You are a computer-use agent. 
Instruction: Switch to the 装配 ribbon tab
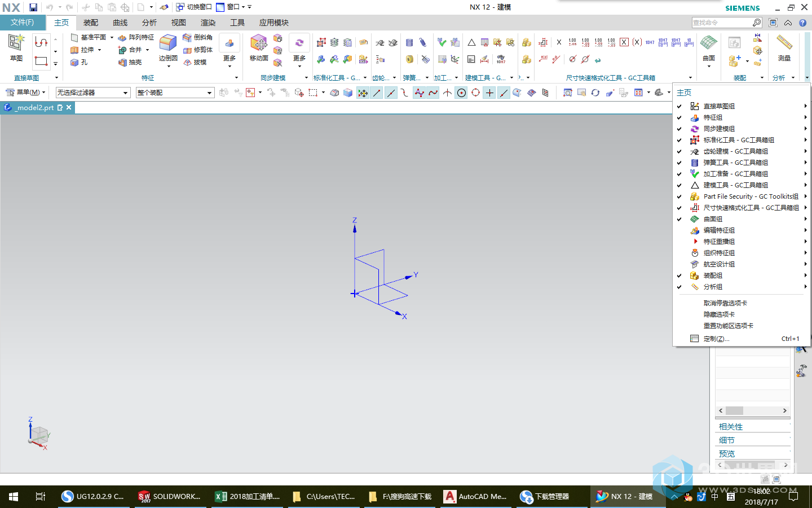[x=91, y=23]
